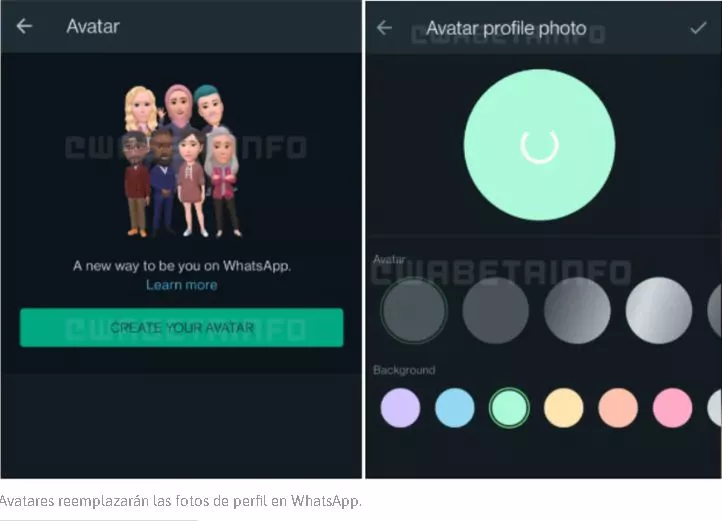722x521 pixels.
Task: Pick the pink background color
Action: click(672, 408)
